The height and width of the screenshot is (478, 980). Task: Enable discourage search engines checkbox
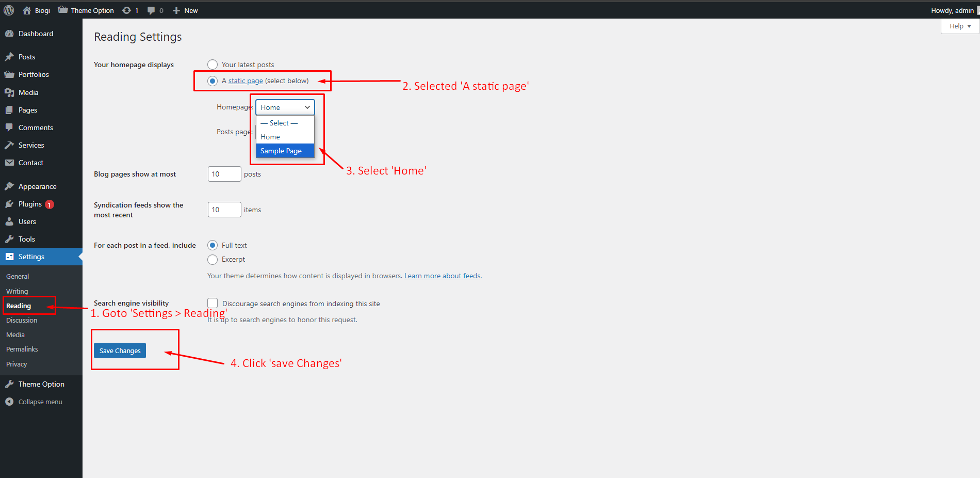point(213,303)
